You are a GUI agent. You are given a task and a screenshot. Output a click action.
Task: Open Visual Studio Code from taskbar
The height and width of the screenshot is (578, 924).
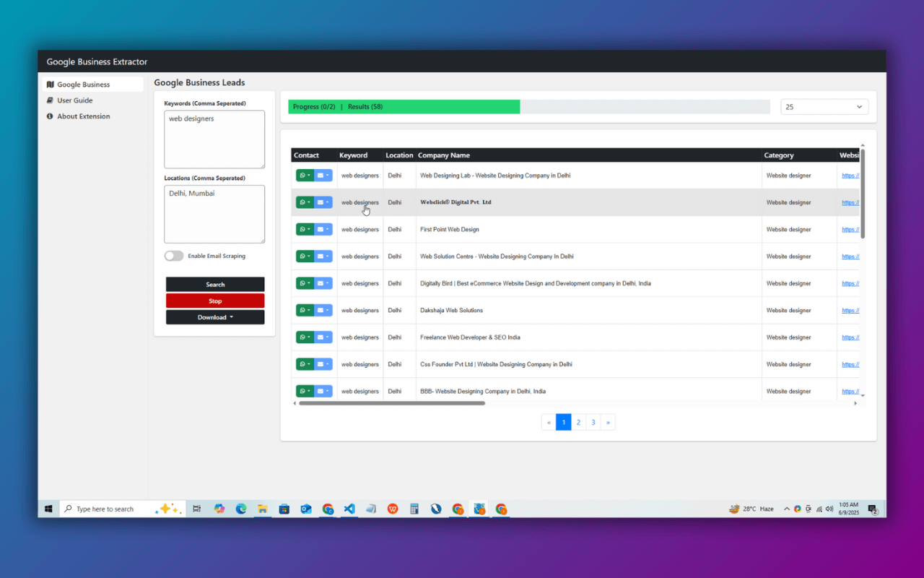tap(349, 509)
